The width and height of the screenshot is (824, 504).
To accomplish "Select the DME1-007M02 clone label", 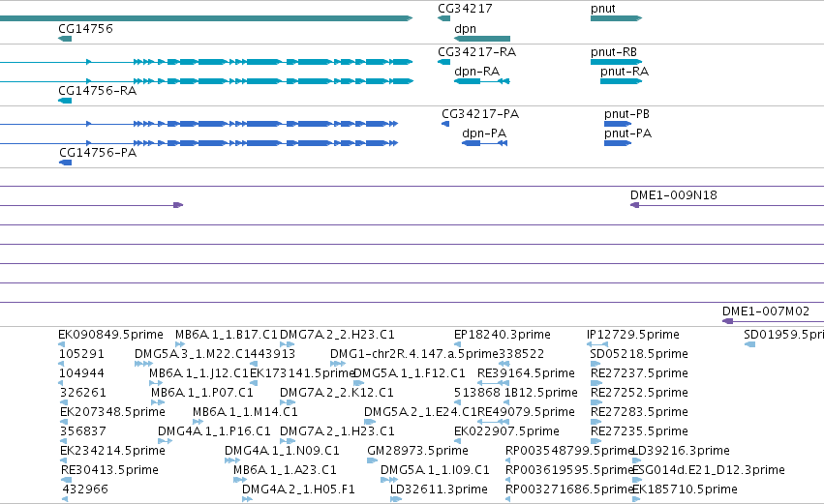I will (x=766, y=311).
